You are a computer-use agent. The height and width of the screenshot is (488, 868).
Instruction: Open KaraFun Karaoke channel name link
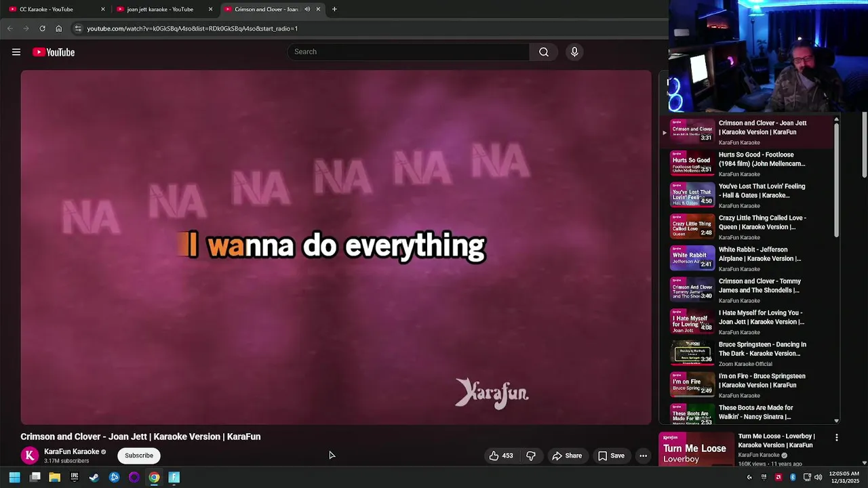(x=72, y=451)
